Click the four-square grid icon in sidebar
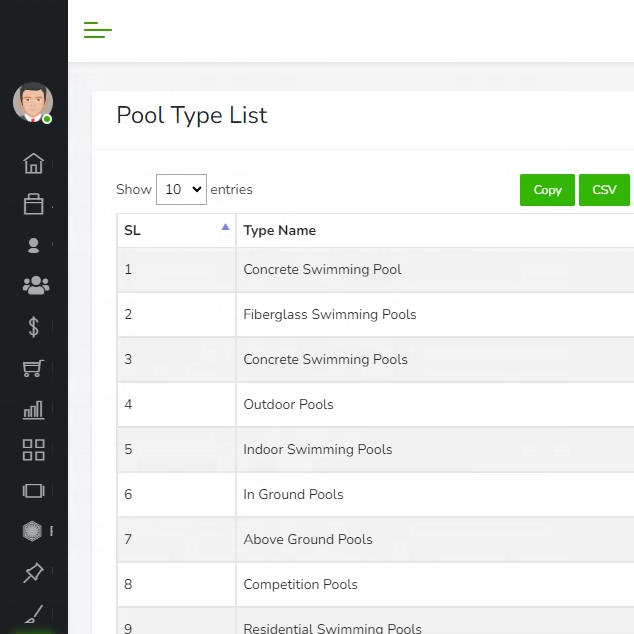634x634 pixels. (x=34, y=450)
